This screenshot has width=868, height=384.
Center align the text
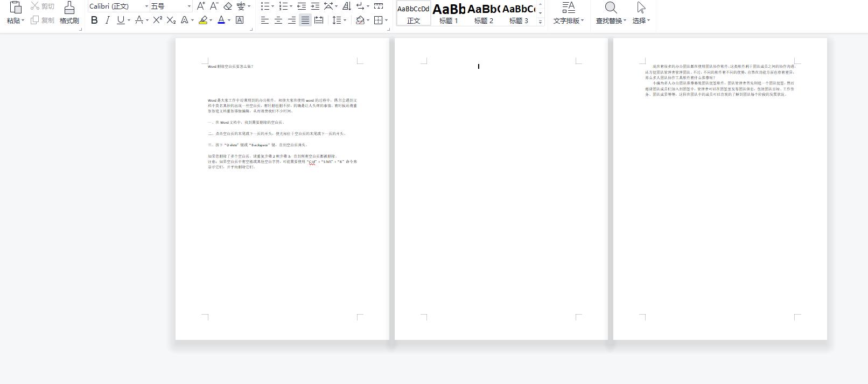click(278, 20)
